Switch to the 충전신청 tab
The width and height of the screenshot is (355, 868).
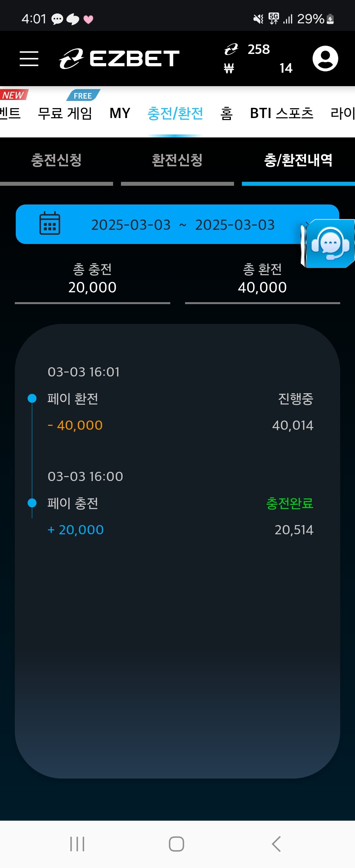pos(56,160)
